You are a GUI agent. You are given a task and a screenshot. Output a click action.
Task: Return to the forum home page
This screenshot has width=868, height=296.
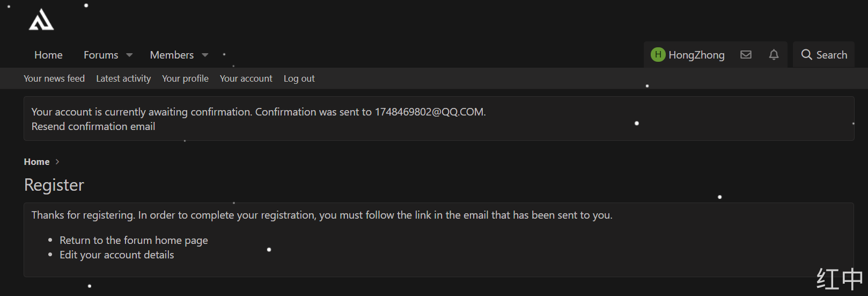coord(134,240)
